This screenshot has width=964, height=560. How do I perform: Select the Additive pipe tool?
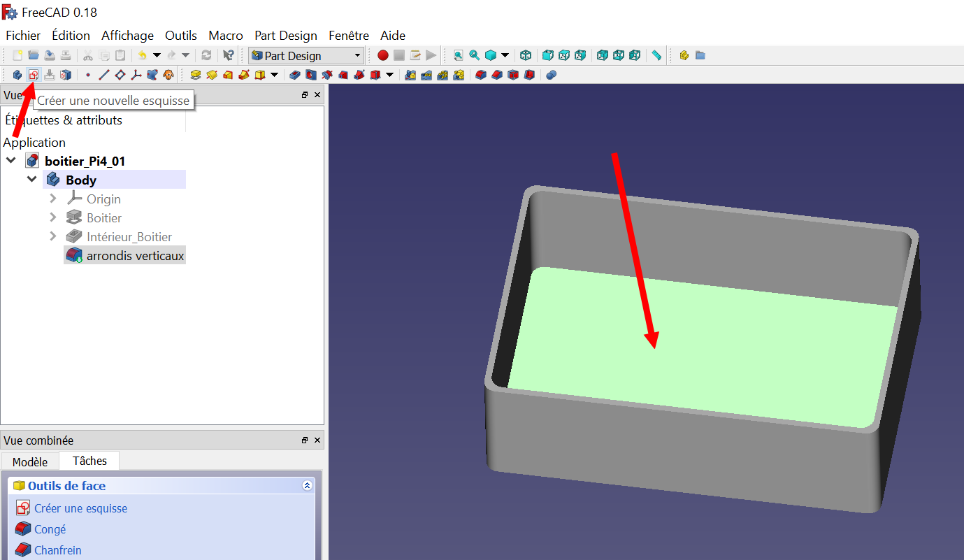[x=244, y=75]
